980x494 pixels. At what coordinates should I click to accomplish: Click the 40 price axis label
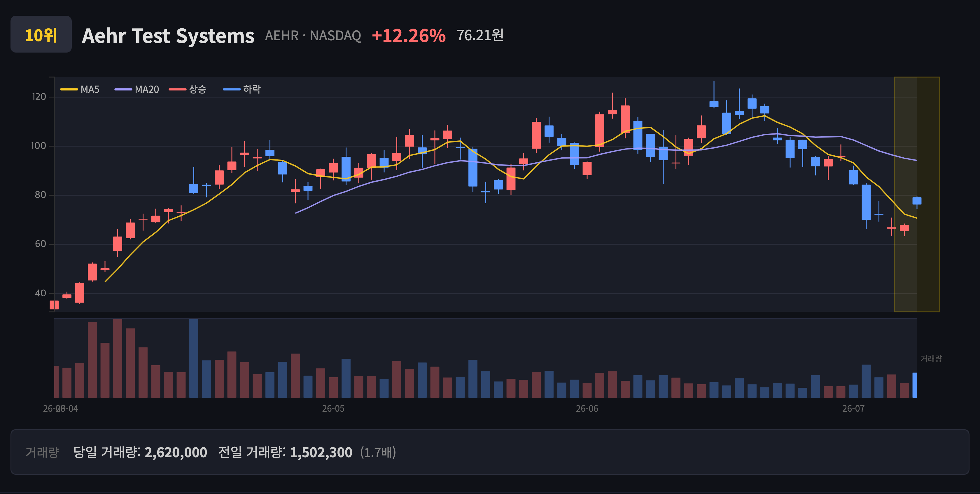point(40,293)
